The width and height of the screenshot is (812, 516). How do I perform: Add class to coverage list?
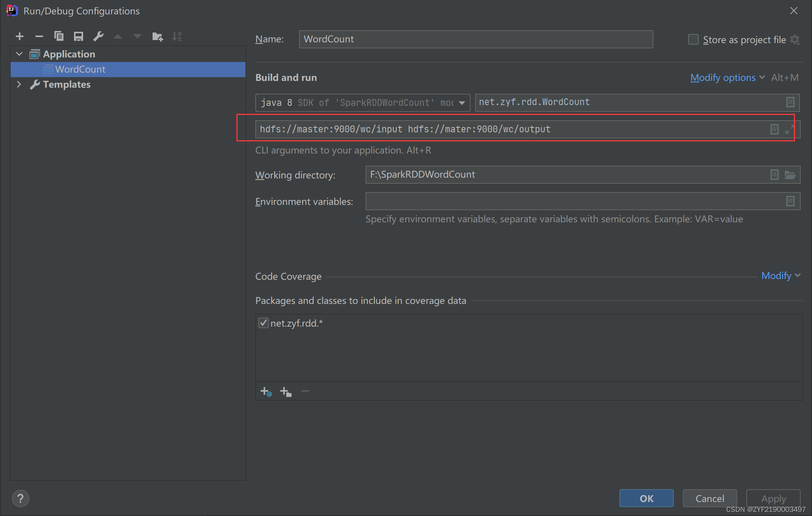266,392
